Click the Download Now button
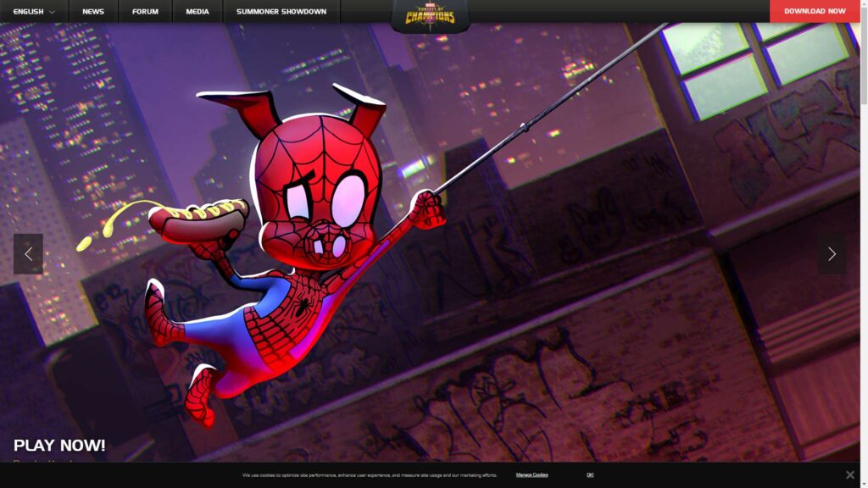The height and width of the screenshot is (488, 868). pyautogui.click(x=815, y=11)
